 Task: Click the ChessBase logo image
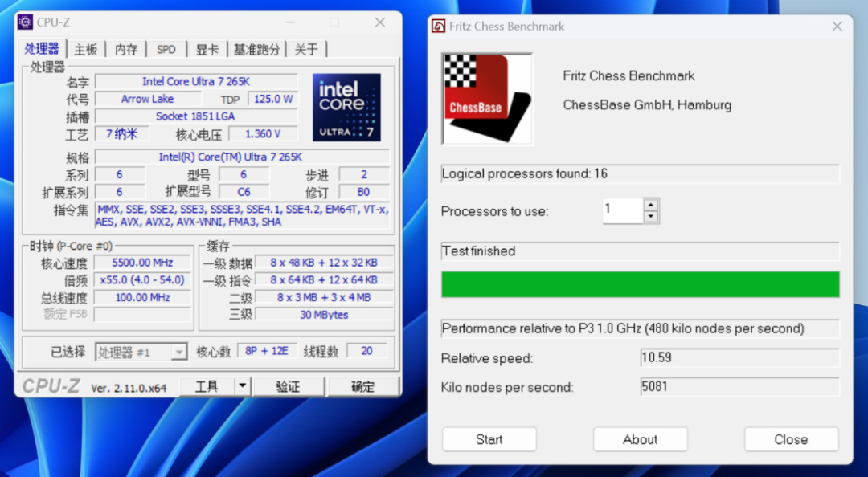[x=487, y=99]
